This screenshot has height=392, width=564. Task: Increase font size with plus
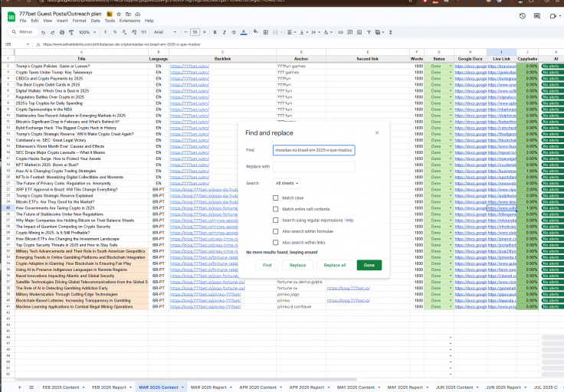(x=205, y=32)
